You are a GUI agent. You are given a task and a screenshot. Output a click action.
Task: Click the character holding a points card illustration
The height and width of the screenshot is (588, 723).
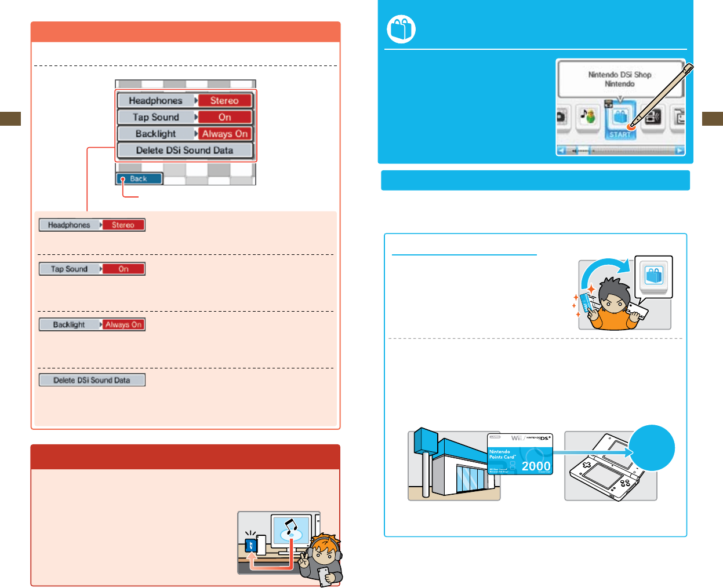[615, 302]
